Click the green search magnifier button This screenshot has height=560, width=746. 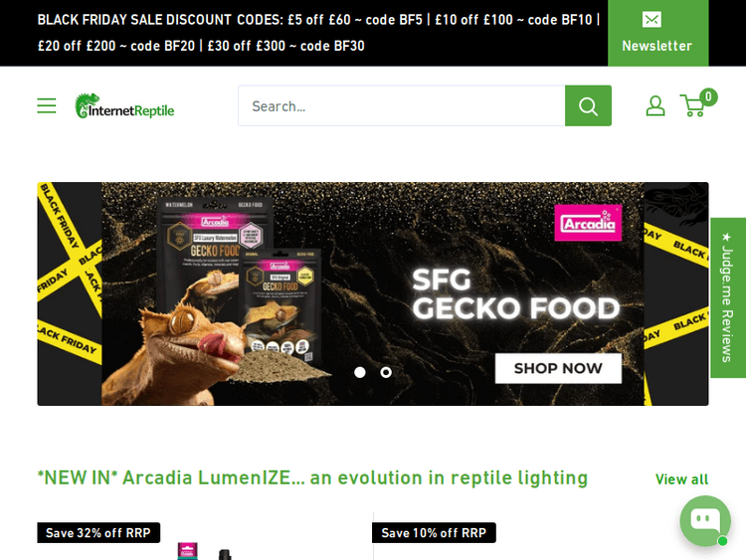click(588, 105)
